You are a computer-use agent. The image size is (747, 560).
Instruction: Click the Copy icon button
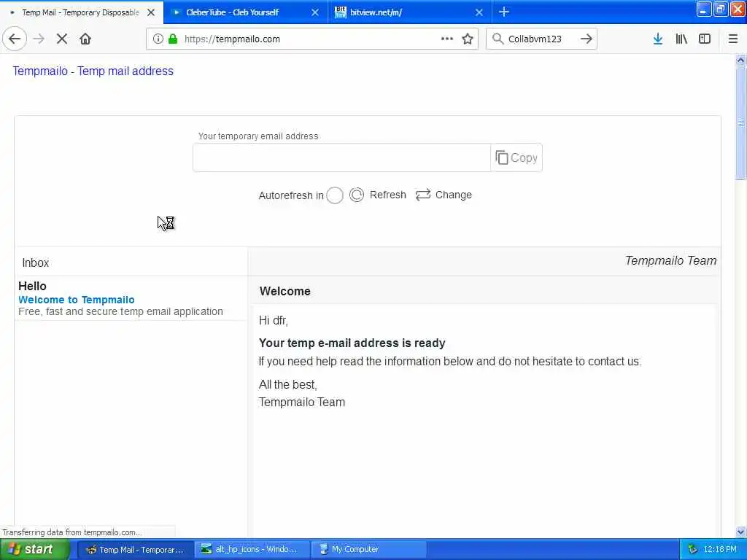click(x=516, y=157)
